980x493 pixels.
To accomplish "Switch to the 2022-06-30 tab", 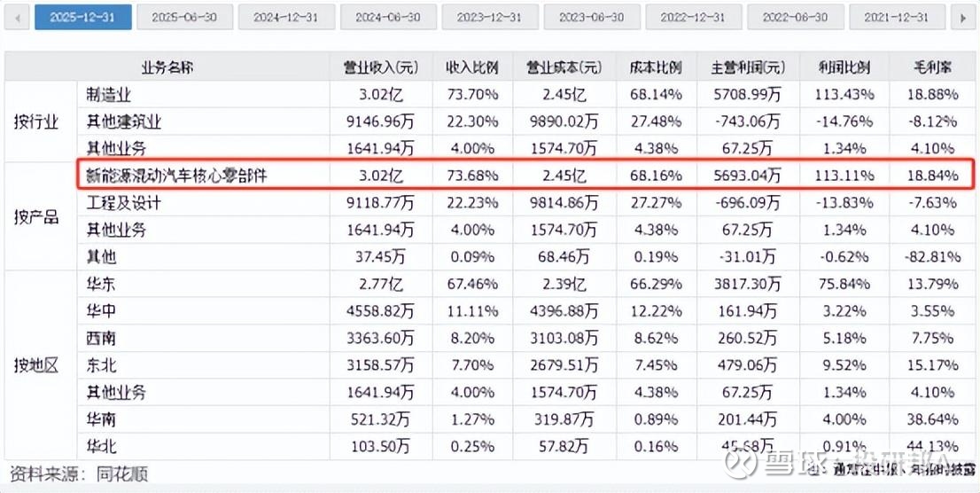I will (x=796, y=17).
